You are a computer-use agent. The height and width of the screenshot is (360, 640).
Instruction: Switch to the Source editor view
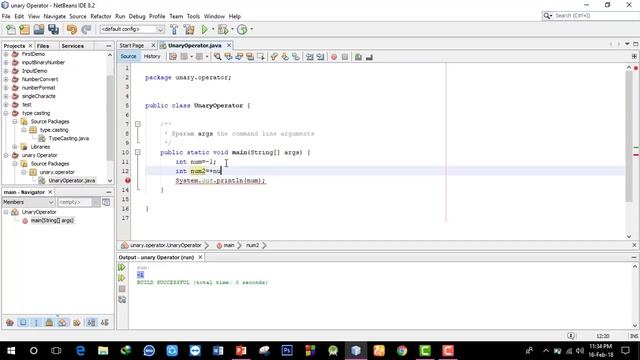click(128, 56)
